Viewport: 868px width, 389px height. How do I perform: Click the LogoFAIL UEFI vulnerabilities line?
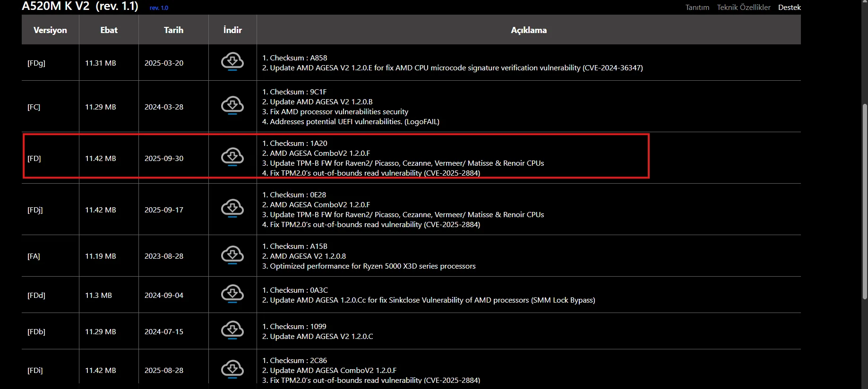click(x=351, y=121)
